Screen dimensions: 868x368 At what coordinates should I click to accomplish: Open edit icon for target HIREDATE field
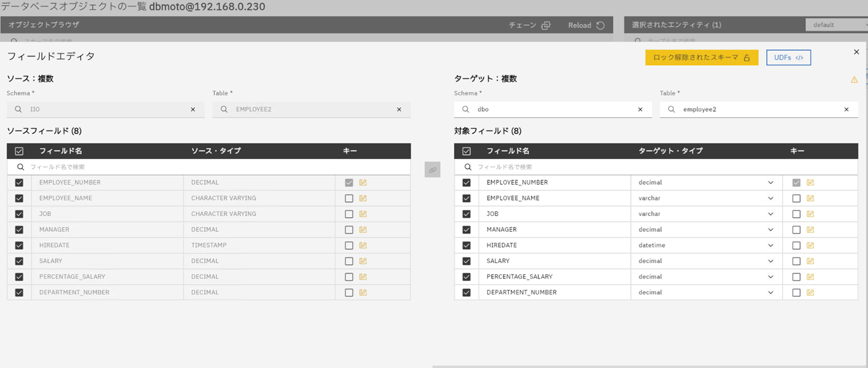click(810, 245)
